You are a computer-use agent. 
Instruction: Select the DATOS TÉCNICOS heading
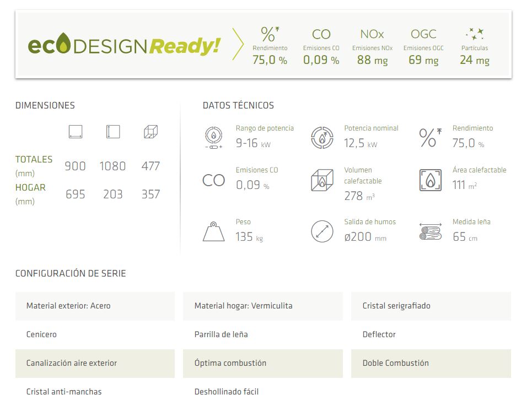238,105
